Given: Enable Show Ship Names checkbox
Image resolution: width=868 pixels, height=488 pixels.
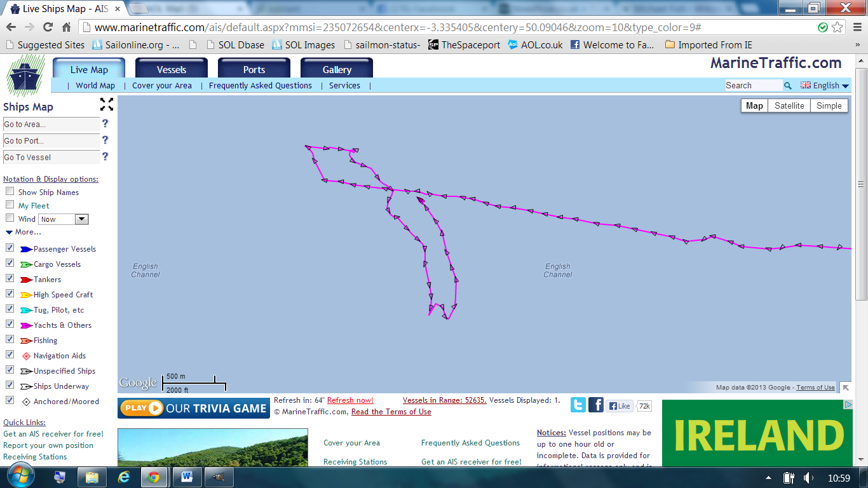Looking at the screenshot, I should tap(10, 191).
